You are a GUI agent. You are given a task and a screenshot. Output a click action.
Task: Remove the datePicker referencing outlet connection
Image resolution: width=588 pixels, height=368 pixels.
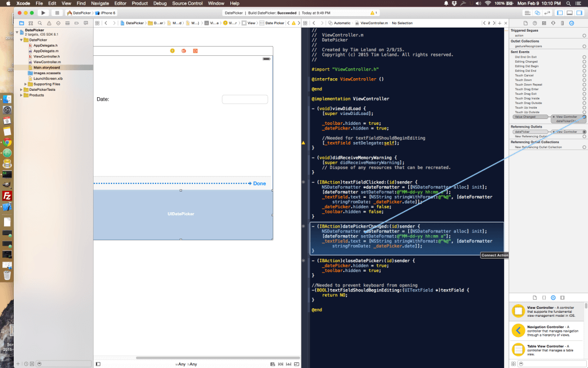point(554,132)
